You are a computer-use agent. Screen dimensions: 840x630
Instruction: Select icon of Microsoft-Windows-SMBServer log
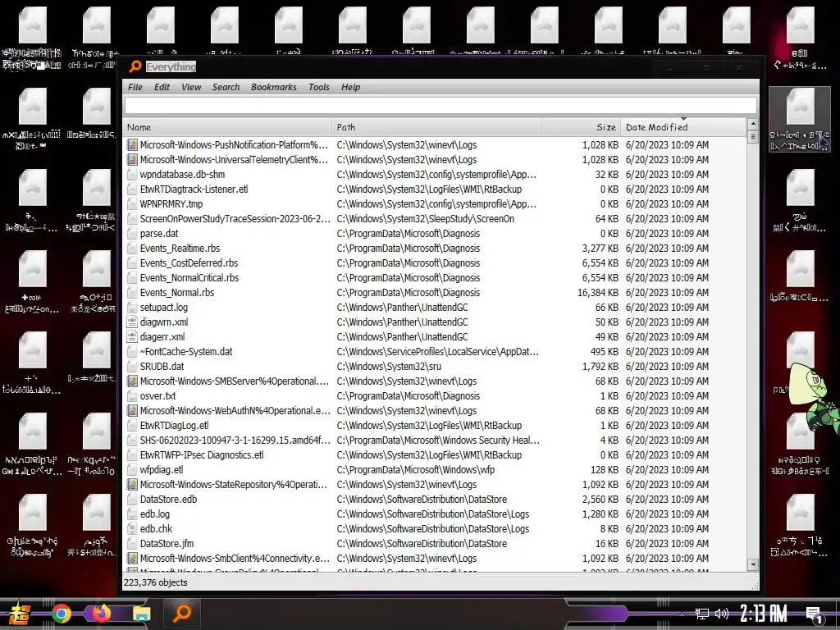pyautogui.click(x=132, y=381)
